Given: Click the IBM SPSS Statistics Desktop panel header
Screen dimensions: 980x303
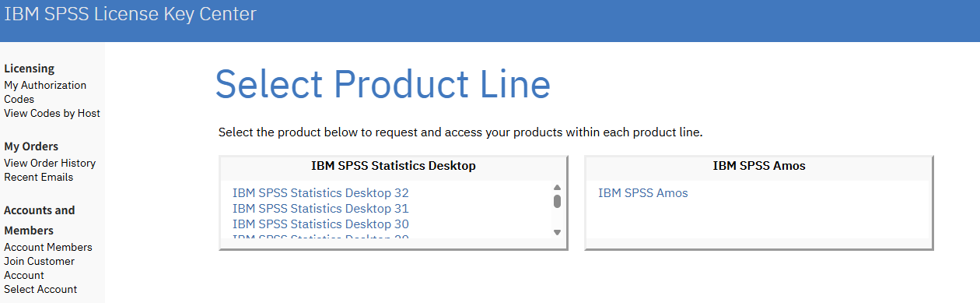Looking at the screenshot, I should click(x=394, y=166).
